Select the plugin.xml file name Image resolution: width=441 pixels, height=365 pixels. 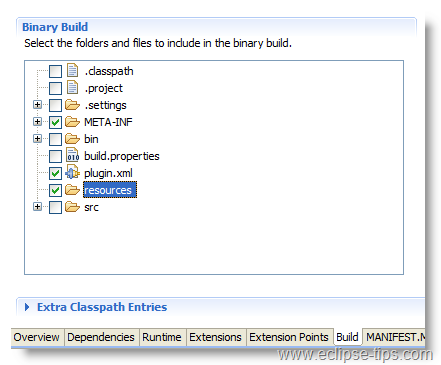[x=108, y=173]
